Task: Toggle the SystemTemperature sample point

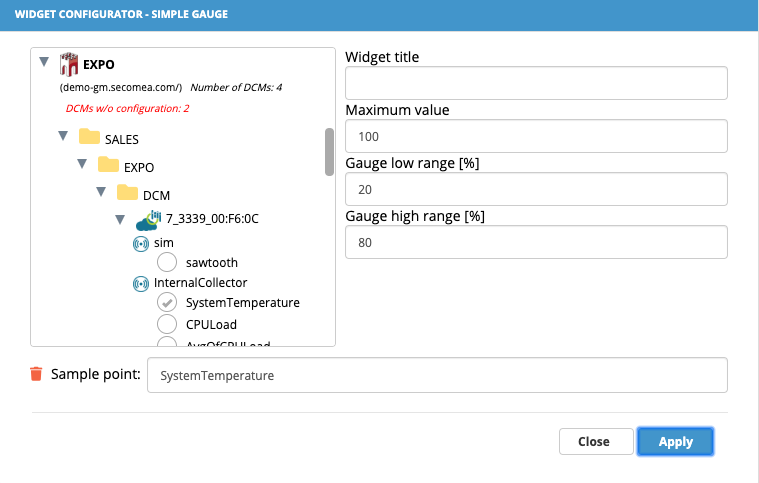Action: [x=167, y=302]
